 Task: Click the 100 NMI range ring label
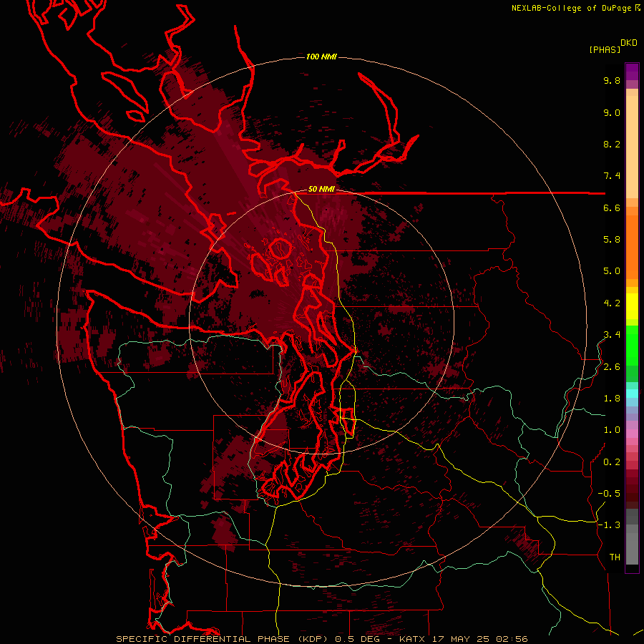click(x=321, y=57)
